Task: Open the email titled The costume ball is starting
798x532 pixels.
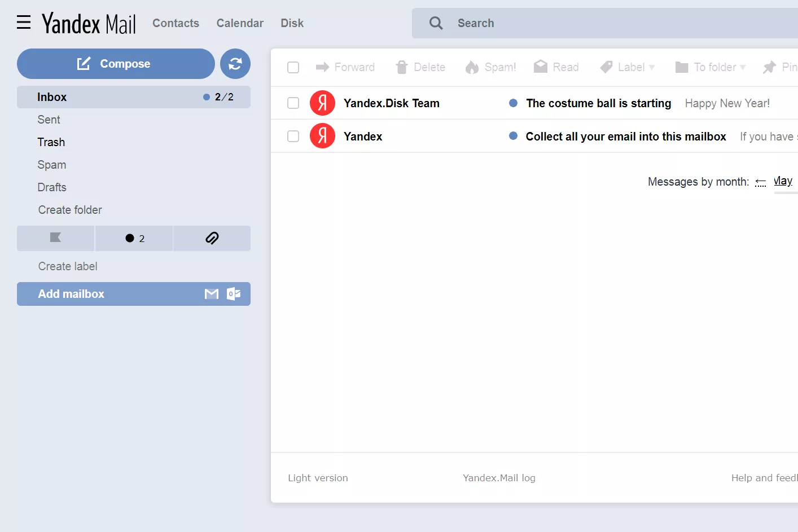Action: [598, 103]
